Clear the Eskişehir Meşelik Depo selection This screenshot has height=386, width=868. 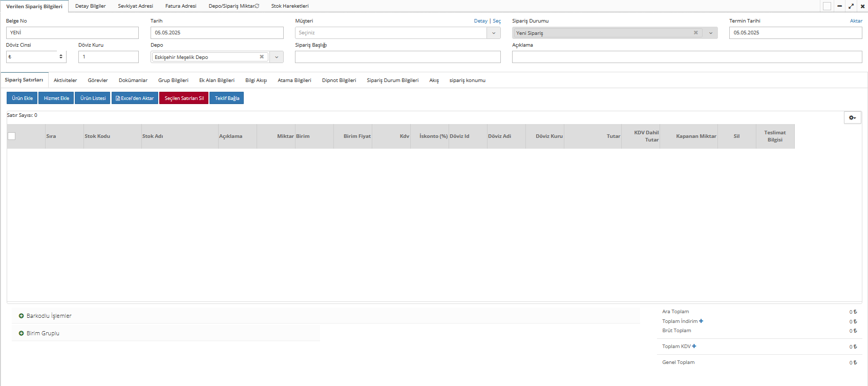pyautogui.click(x=262, y=57)
